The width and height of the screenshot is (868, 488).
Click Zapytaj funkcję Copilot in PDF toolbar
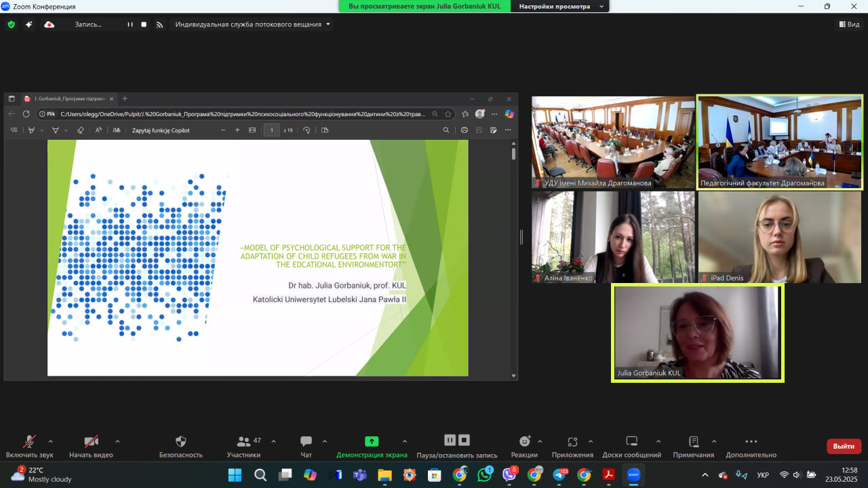point(161,130)
